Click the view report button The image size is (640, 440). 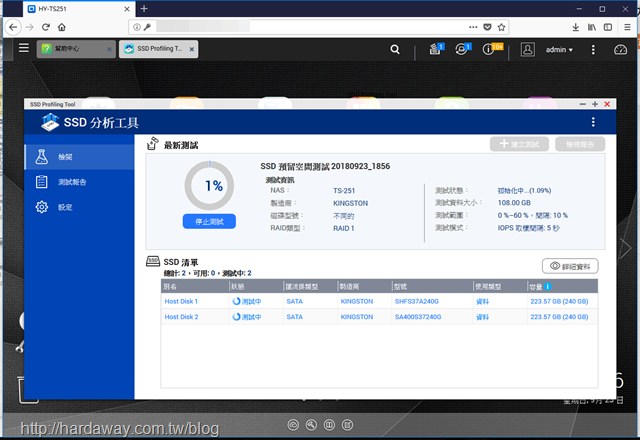580,144
